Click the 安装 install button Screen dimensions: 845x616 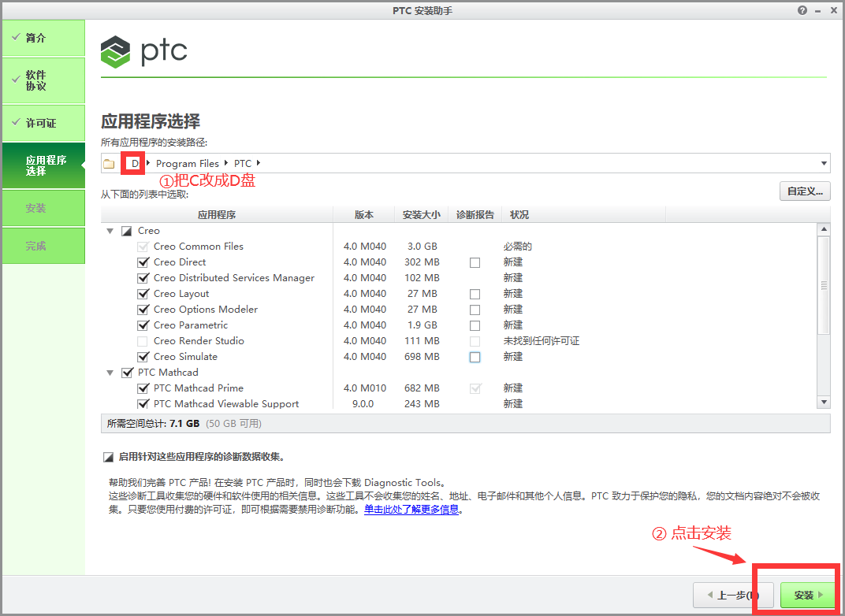pyautogui.click(x=807, y=595)
